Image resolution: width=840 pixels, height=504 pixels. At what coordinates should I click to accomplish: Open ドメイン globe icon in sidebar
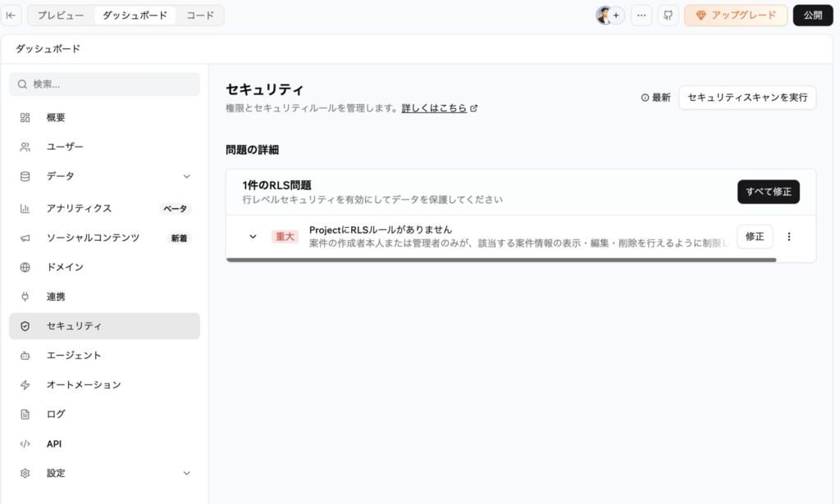coord(25,267)
